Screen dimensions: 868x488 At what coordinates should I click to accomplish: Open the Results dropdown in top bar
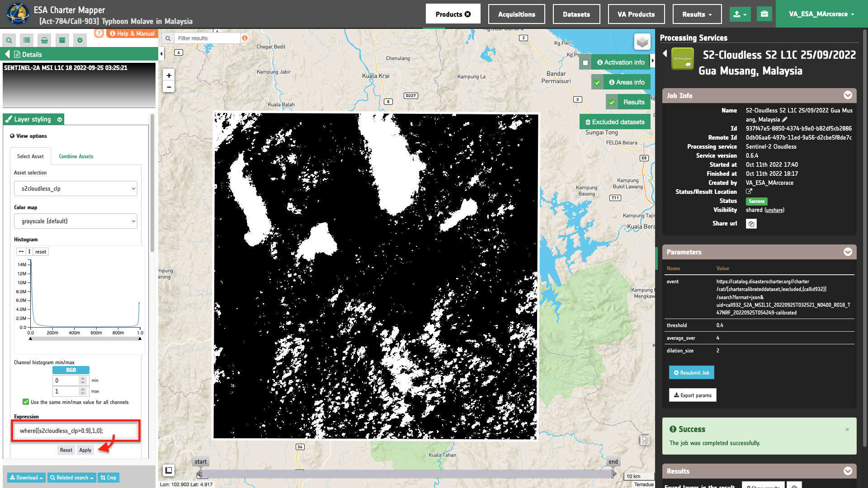[x=697, y=14]
